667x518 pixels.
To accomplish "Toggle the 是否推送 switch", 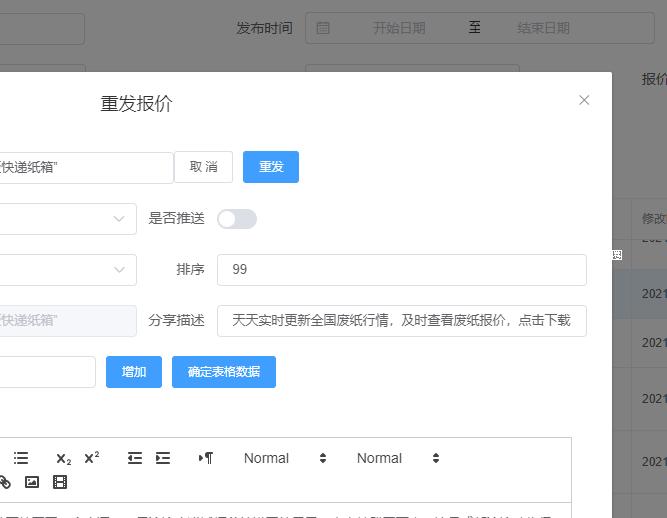I will click(237, 219).
